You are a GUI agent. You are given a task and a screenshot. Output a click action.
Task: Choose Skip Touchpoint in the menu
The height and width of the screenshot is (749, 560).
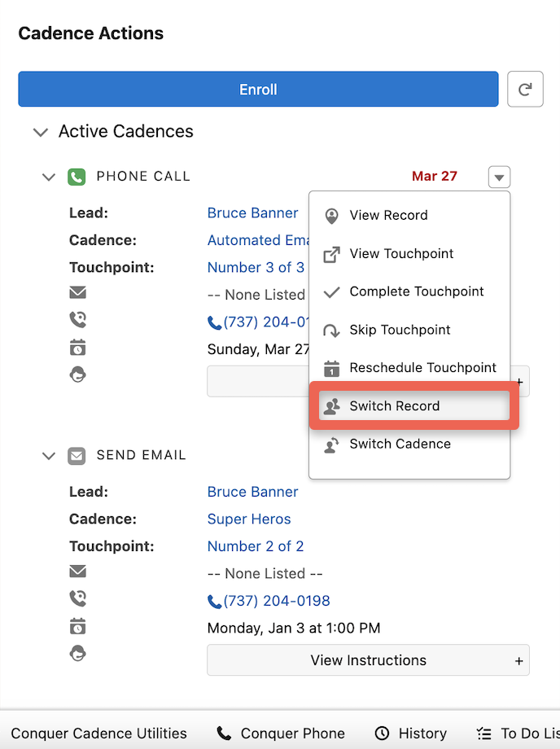(400, 330)
